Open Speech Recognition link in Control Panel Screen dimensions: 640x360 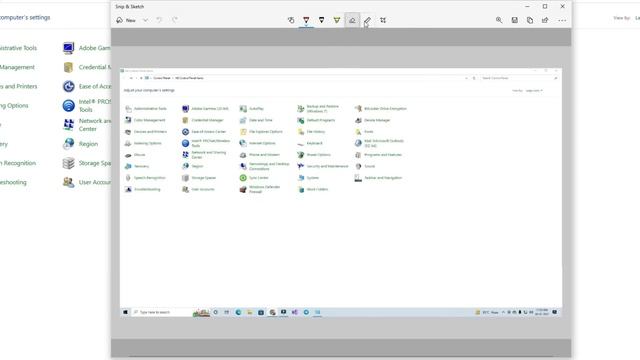click(x=18, y=163)
